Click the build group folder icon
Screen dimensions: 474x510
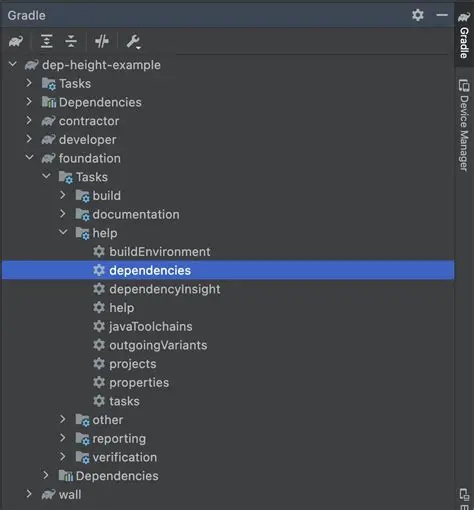82,196
